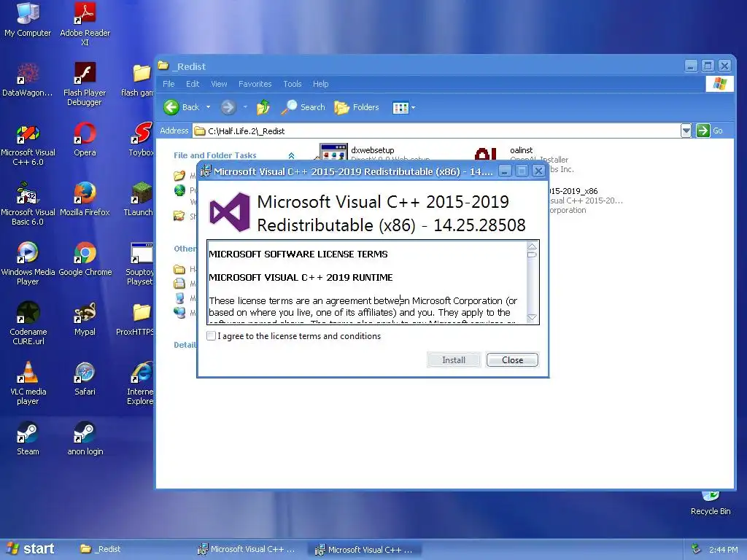This screenshot has height=560, width=747.
Task: Check I agree to license terms checkbox
Action: click(211, 335)
